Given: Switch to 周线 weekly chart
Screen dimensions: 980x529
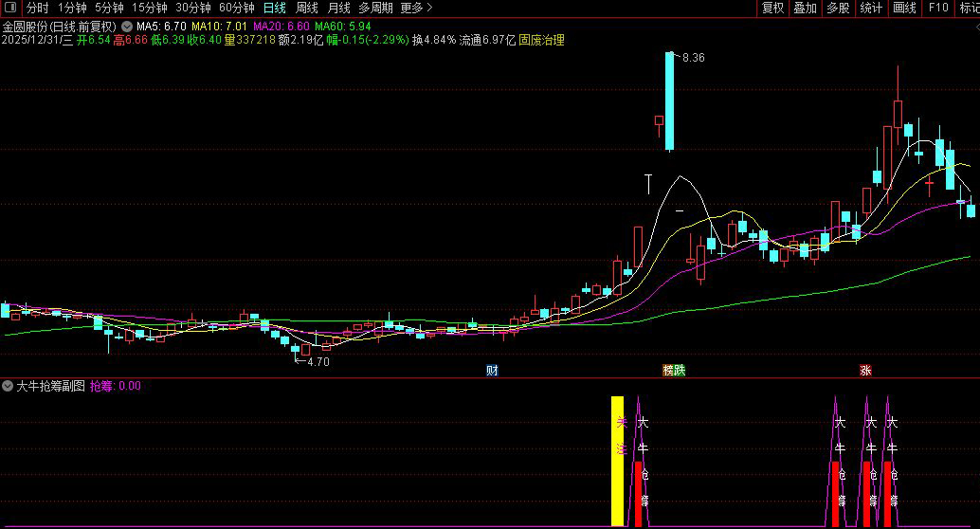Looking at the screenshot, I should (x=307, y=9).
